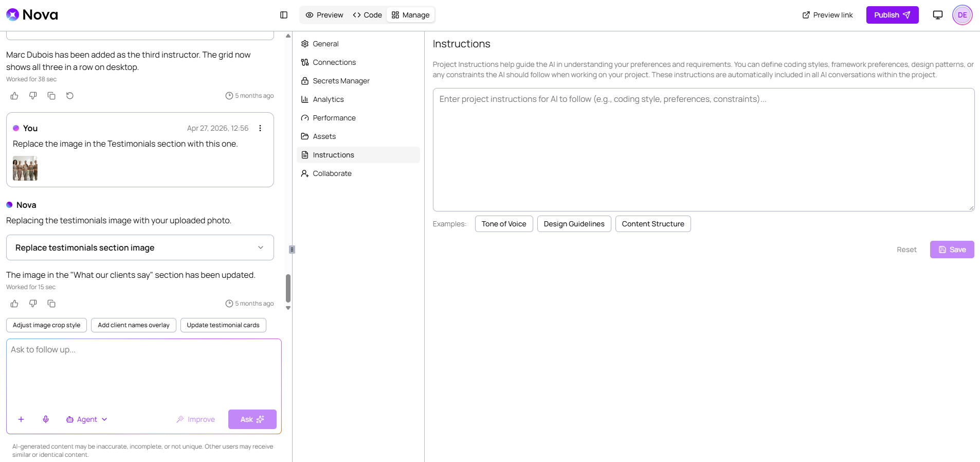Insert the Design Guidelines example
Viewport: 980px width, 462px height.
coord(574,224)
